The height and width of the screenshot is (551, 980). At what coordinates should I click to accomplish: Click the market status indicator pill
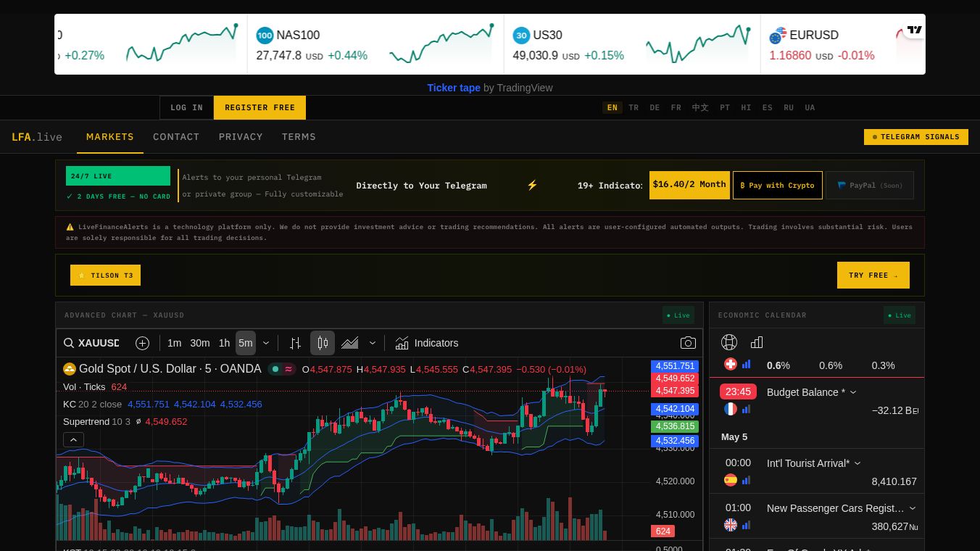(x=281, y=369)
